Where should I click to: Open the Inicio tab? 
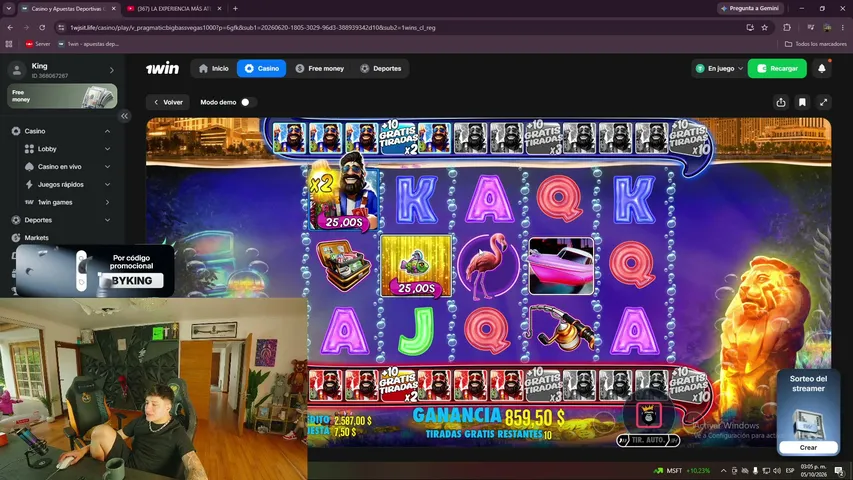tap(214, 69)
